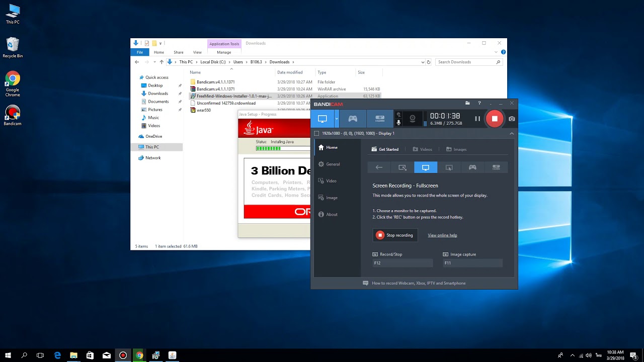Open Home ribbon tab in Explorer
Screen dimensions: 644x362
[159, 52]
